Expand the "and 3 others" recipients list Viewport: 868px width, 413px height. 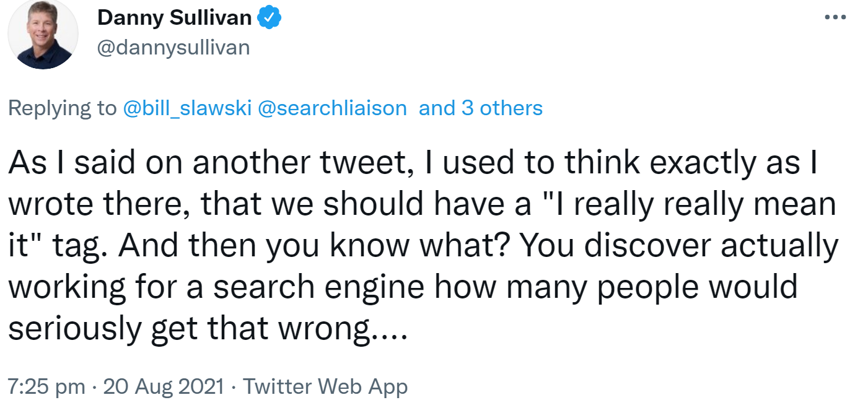pos(481,108)
